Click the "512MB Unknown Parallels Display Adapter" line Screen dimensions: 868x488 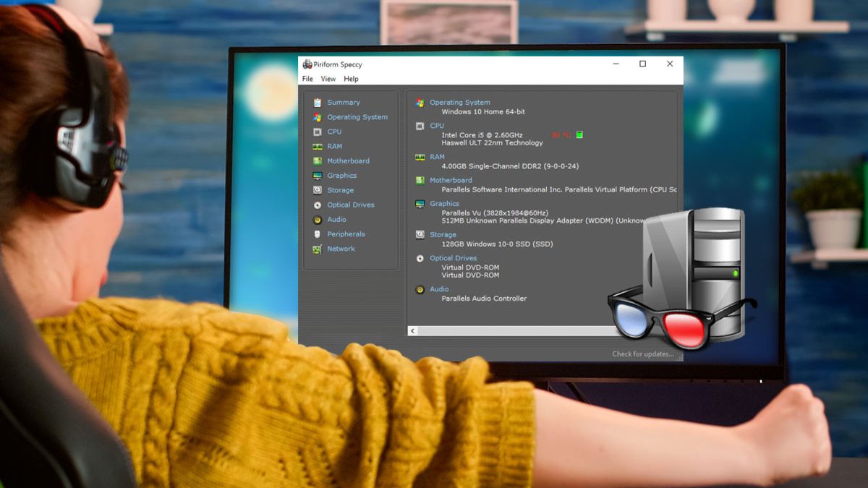[x=542, y=221]
